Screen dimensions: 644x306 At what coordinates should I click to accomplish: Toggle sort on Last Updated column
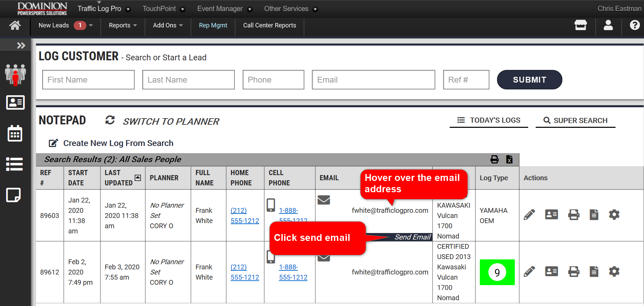pyautogui.click(x=138, y=178)
